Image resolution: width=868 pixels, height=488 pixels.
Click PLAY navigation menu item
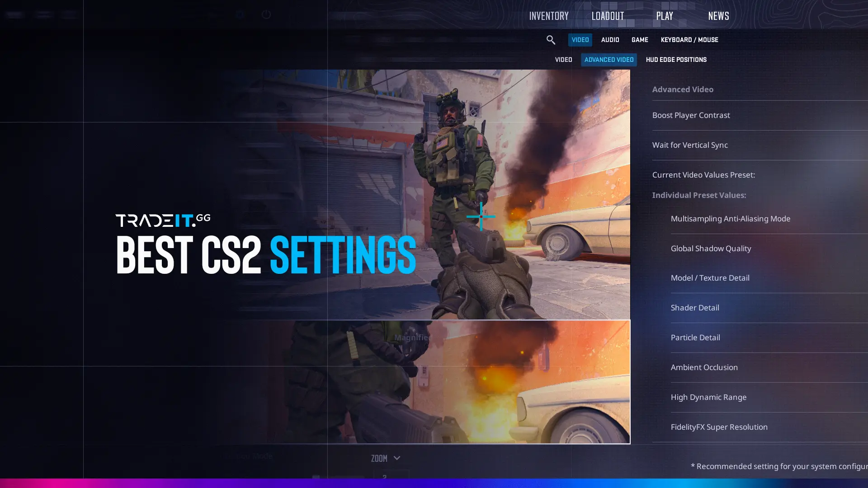[664, 16]
